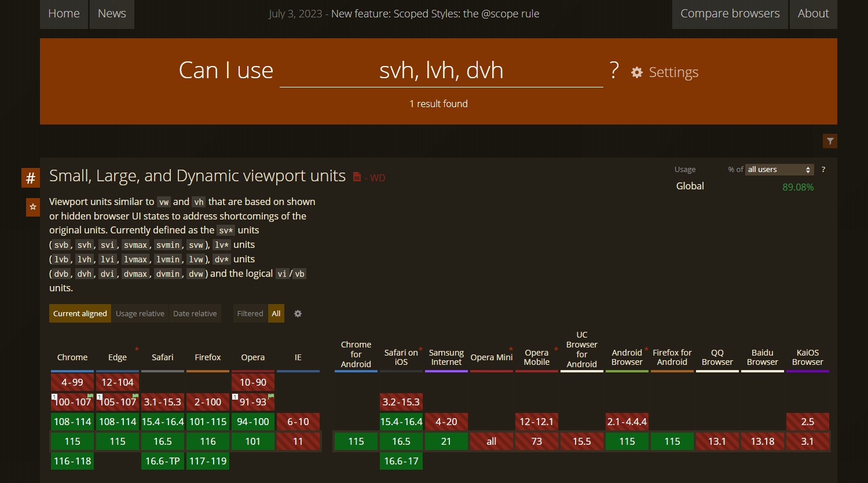
Task: Click the Firefox 117-119 version cell
Action: 208,461
